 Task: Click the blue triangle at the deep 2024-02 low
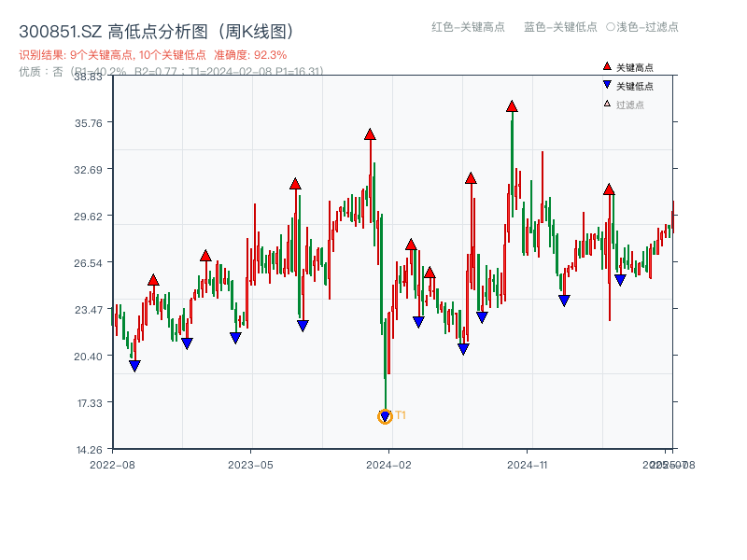coord(385,414)
